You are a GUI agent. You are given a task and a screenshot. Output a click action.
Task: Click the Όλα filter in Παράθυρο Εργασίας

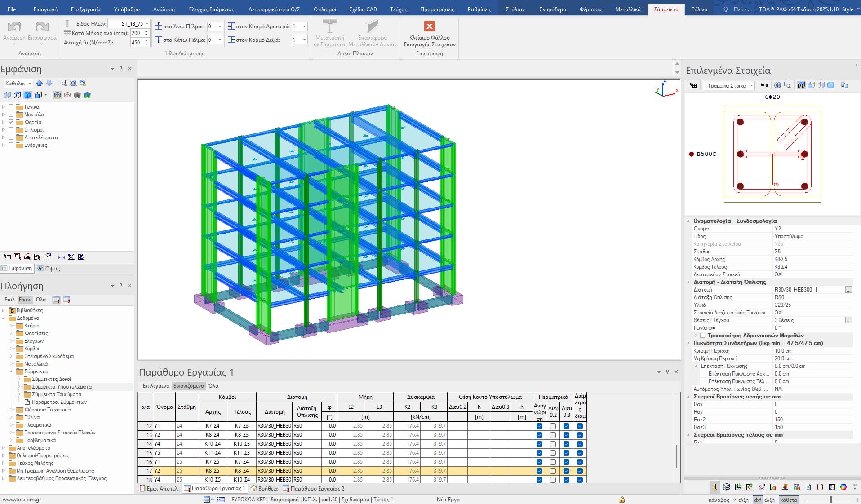click(x=213, y=386)
